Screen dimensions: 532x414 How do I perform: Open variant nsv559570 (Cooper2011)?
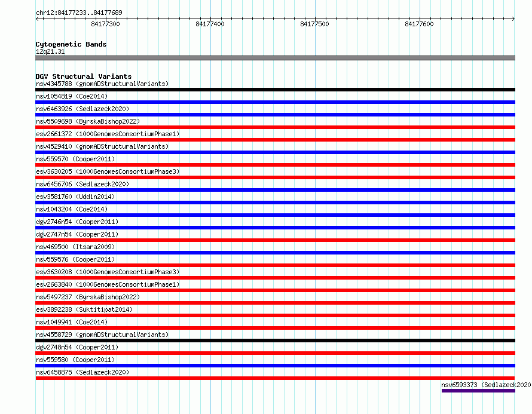(x=75, y=159)
